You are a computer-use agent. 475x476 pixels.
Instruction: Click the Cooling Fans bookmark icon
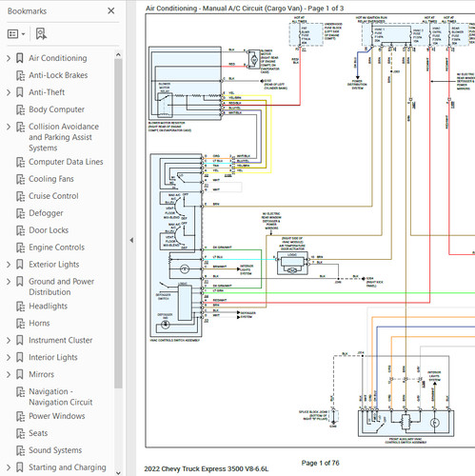pyautogui.click(x=21, y=179)
